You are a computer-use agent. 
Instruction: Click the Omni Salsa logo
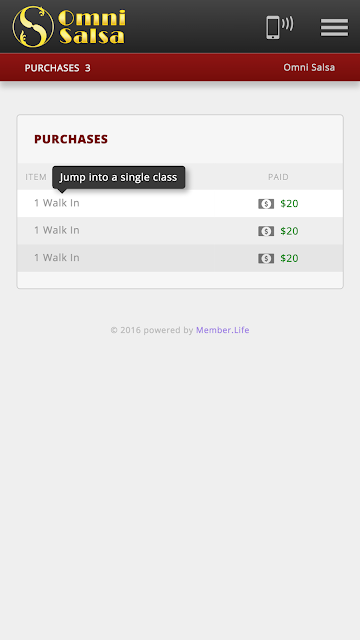(69, 27)
